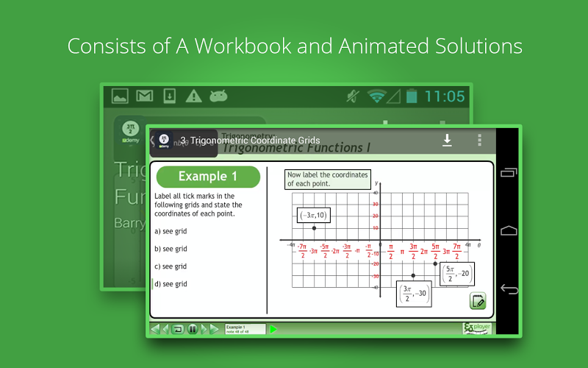The image size is (588, 368).
Task: Tap the Wi-Fi signal icon in the status bar
Action: pyautogui.click(x=377, y=96)
